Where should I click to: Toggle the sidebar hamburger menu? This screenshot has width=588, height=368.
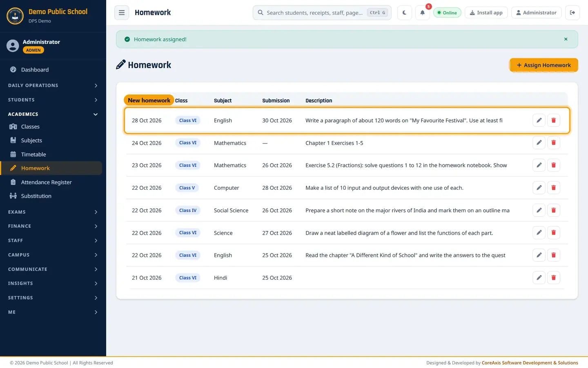pos(122,13)
